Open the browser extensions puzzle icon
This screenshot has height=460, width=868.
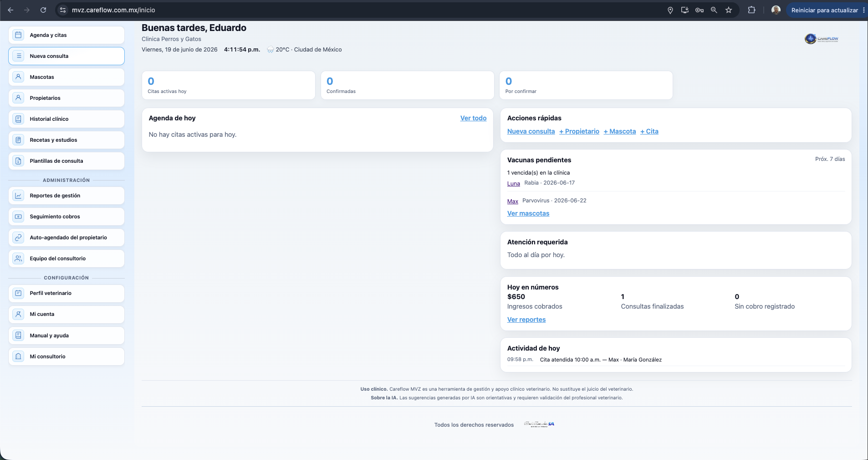[751, 10]
